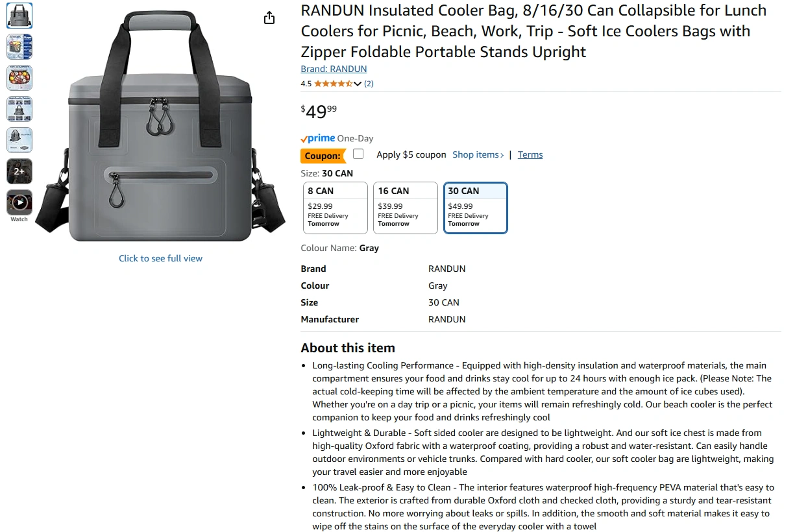795x532 pixels.
Task: View the second product thumbnail image
Action: click(x=19, y=47)
